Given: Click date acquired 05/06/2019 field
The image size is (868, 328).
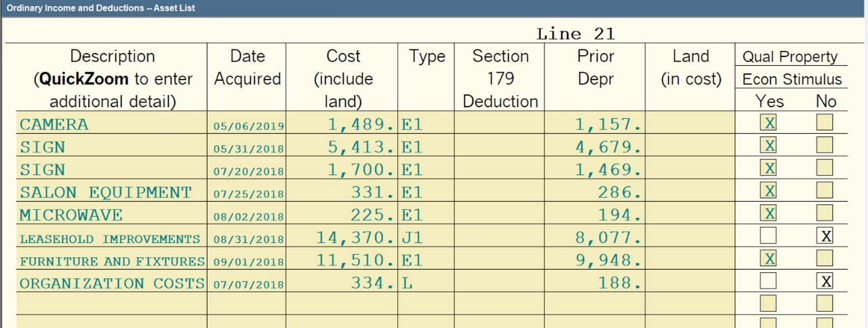Looking at the screenshot, I should coord(247,126).
